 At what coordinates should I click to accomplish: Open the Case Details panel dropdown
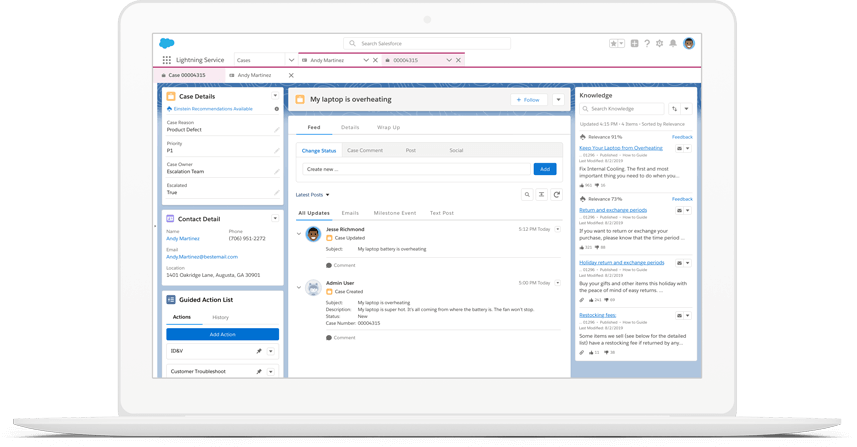coord(276,96)
